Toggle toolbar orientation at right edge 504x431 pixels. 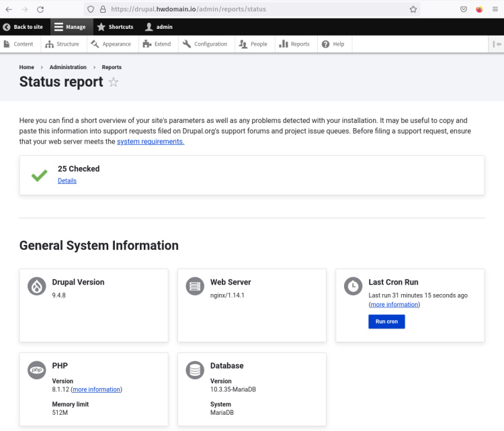pos(497,44)
